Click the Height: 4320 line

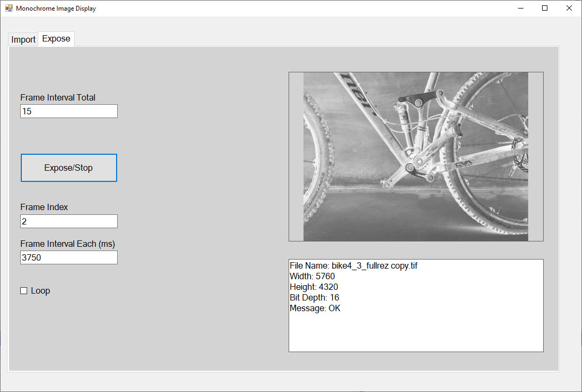pos(314,287)
